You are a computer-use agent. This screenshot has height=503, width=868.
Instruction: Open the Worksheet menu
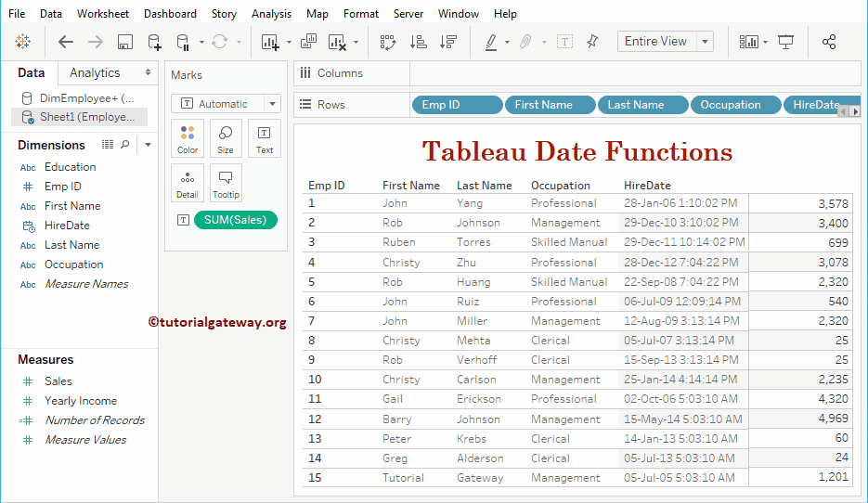pyautogui.click(x=103, y=14)
